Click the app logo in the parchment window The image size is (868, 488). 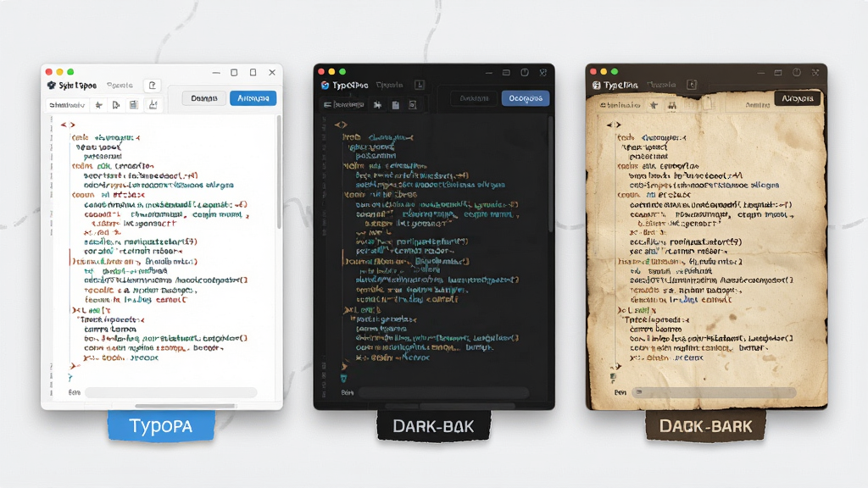pyautogui.click(x=596, y=86)
